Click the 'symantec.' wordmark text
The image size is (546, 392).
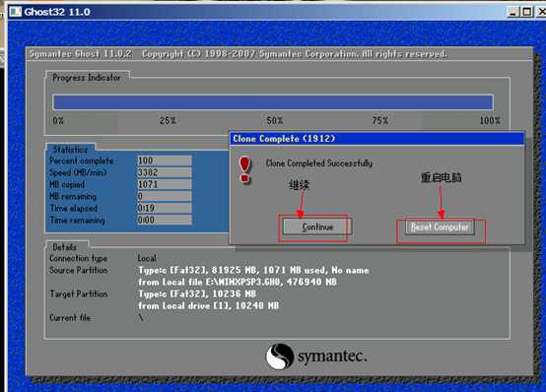pos(332,357)
